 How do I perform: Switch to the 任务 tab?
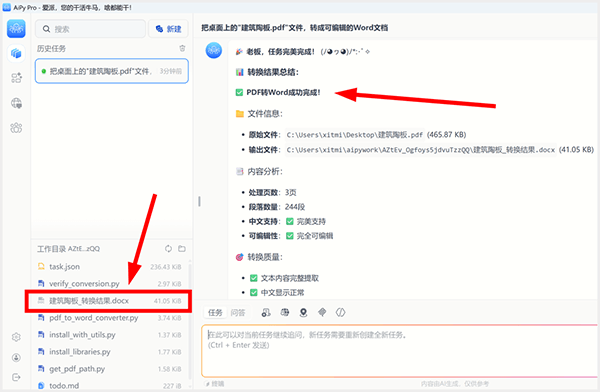pyautogui.click(x=215, y=313)
